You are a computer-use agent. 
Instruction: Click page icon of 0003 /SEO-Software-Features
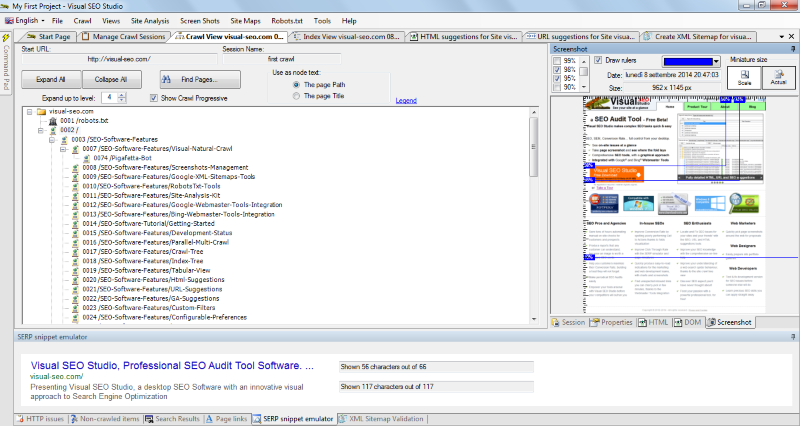(64, 139)
